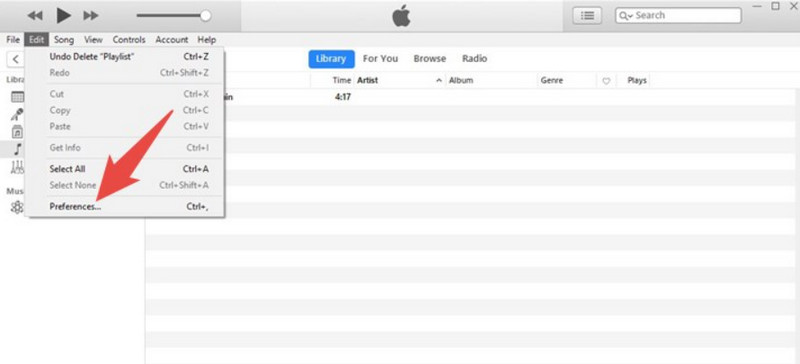Minimize the iTunes window
Image resolution: width=800 pixels, height=364 pixels.
point(757,6)
